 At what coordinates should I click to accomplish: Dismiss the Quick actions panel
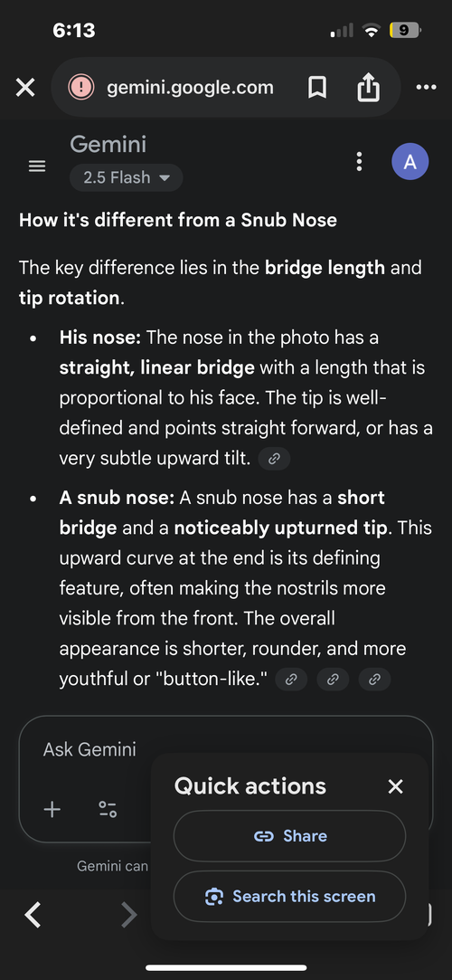pyautogui.click(x=395, y=786)
